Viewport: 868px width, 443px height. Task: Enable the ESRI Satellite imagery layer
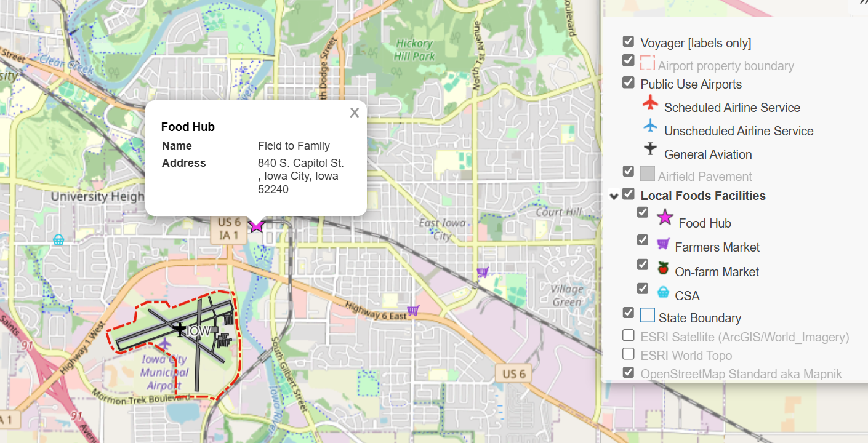click(x=628, y=335)
